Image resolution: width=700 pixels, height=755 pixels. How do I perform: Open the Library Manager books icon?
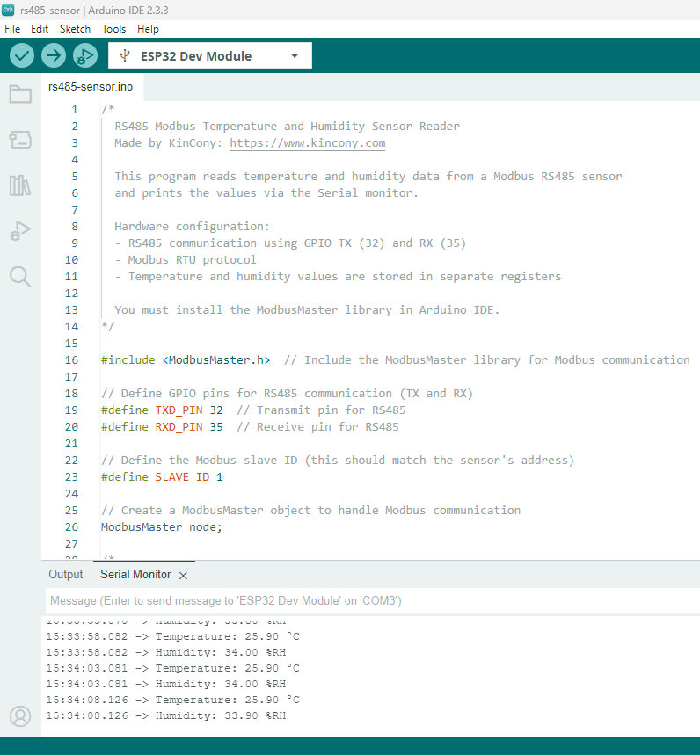pos(20,185)
